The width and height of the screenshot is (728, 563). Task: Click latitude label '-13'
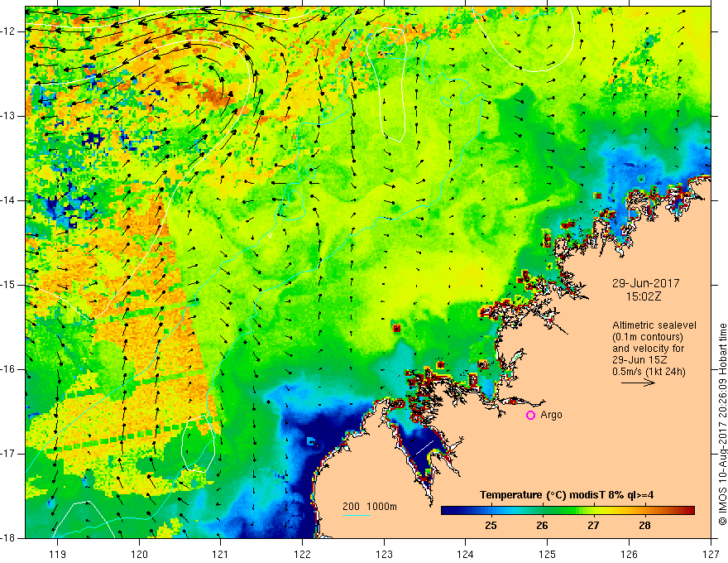tap(9, 116)
